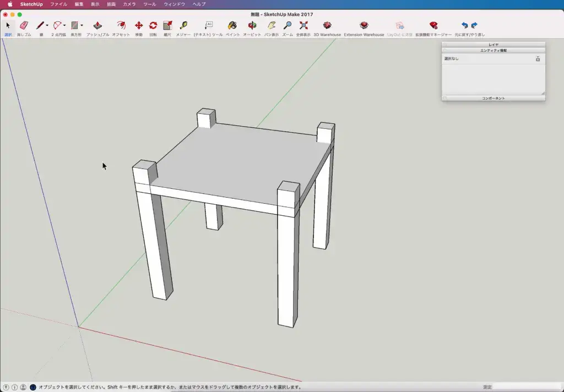The image size is (564, 392).
Task: Choose the 線 pencil line tool
Action: coord(40,26)
